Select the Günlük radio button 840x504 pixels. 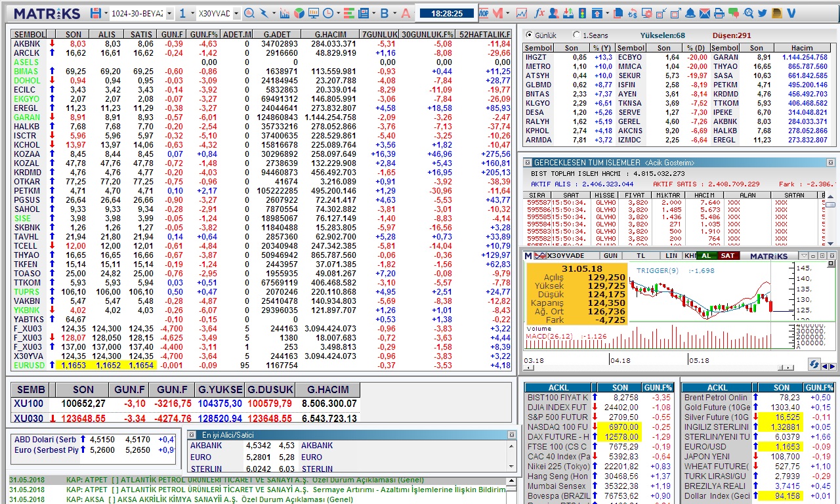point(530,35)
